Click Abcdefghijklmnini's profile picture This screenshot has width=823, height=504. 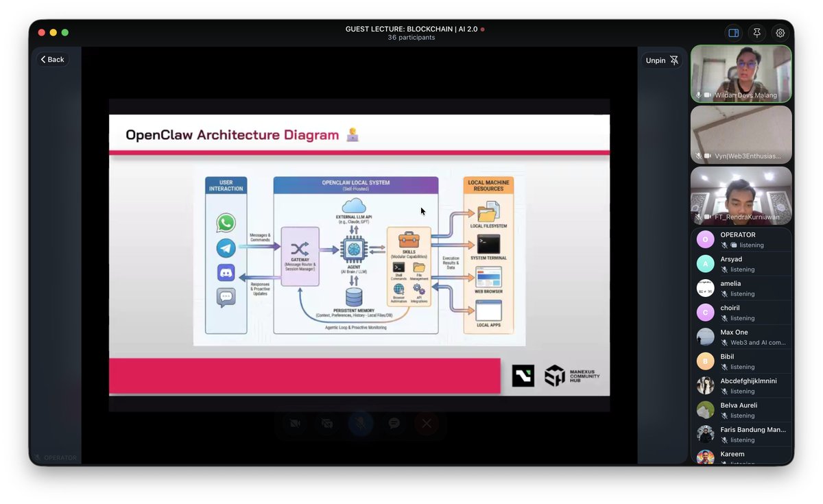click(x=705, y=385)
